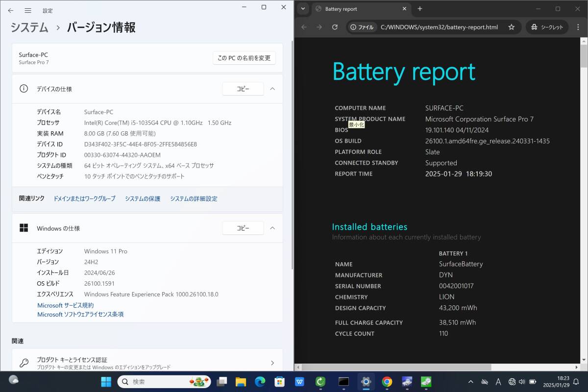Click the 'Installed batteries' heading
Image resolution: width=588 pixels, height=392 pixels.
[369, 227]
